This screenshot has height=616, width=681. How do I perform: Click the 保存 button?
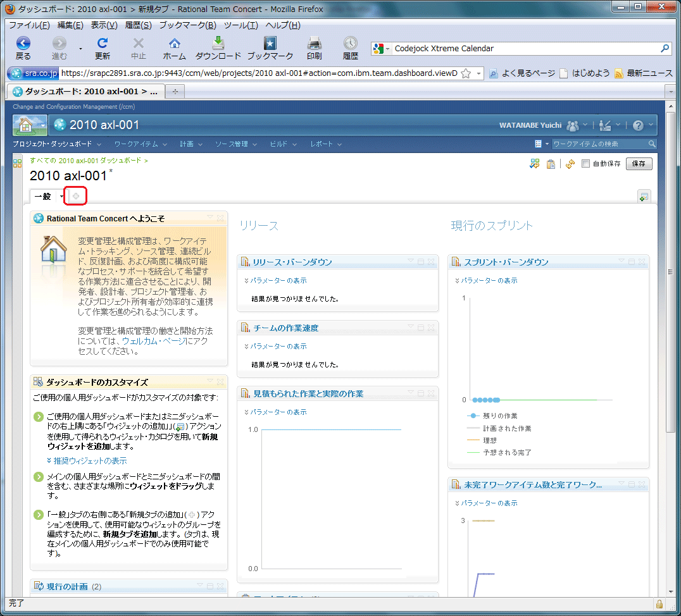click(639, 164)
